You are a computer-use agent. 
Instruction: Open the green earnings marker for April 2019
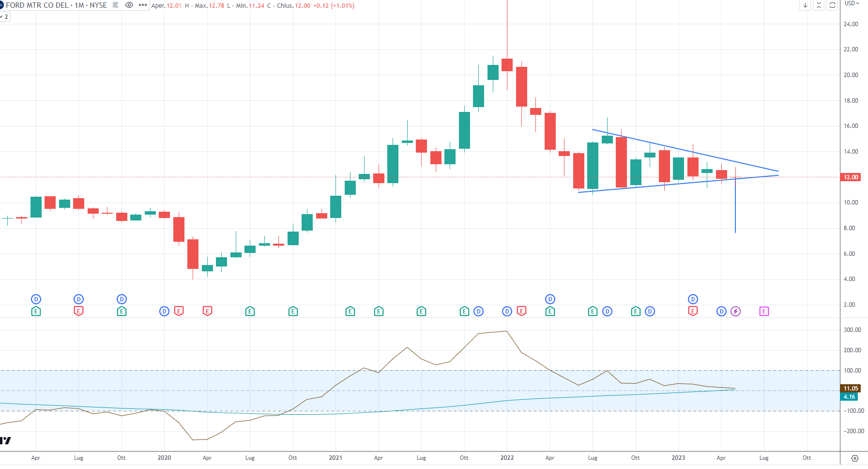coord(36,312)
